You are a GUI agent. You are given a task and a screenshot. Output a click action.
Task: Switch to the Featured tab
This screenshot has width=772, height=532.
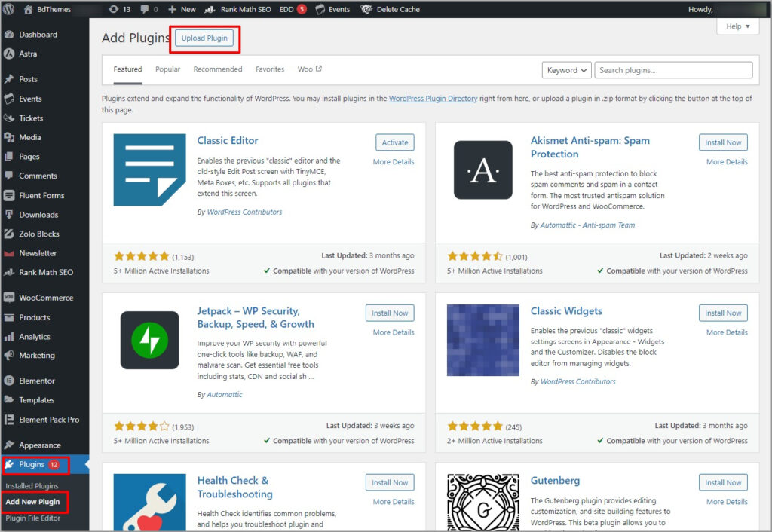(127, 69)
